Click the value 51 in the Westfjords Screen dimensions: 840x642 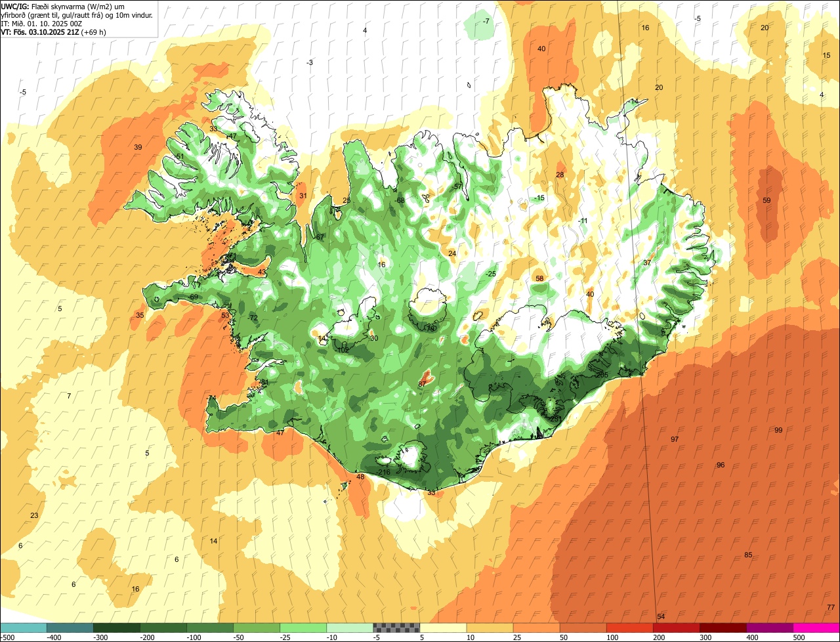point(180,156)
